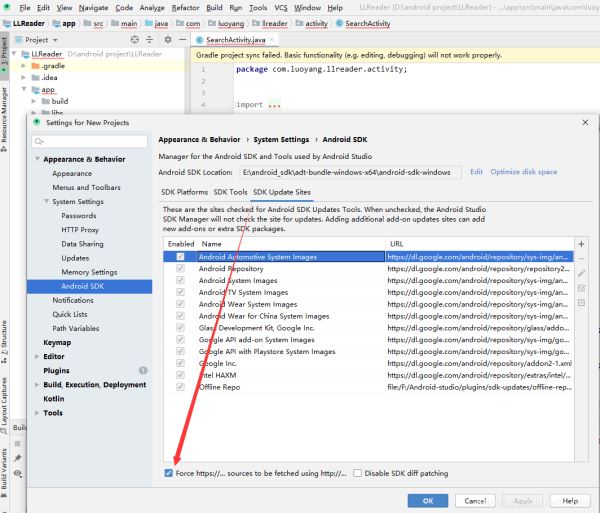Add a new SDK update site

tap(581, 244)
